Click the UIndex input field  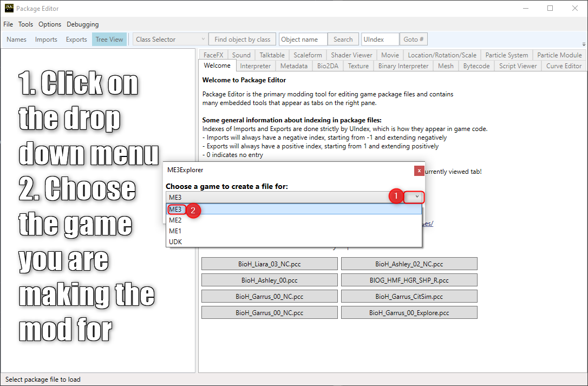click(x=380, y=40)
